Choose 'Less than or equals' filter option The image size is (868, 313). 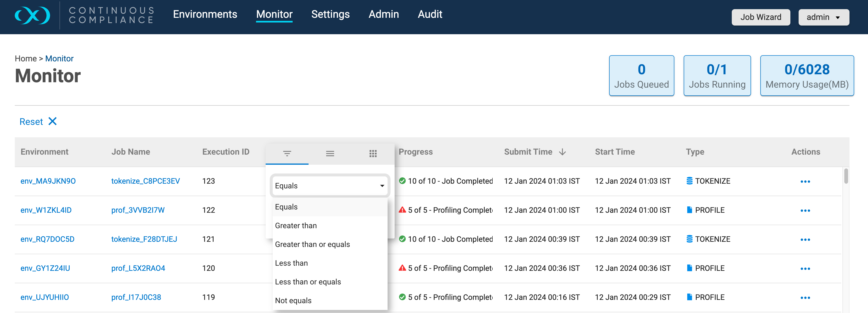coord(330,282)
